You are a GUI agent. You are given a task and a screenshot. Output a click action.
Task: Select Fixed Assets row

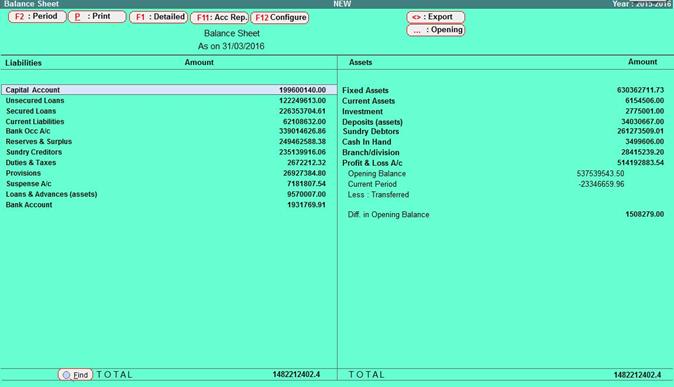click(x=505, y=90)
